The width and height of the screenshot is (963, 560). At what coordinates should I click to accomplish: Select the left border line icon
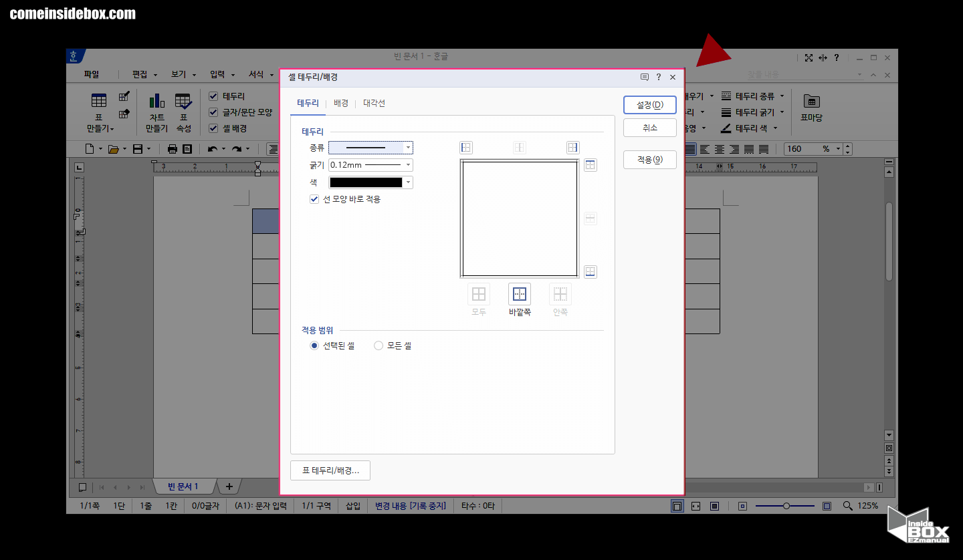tap(466, 148)
